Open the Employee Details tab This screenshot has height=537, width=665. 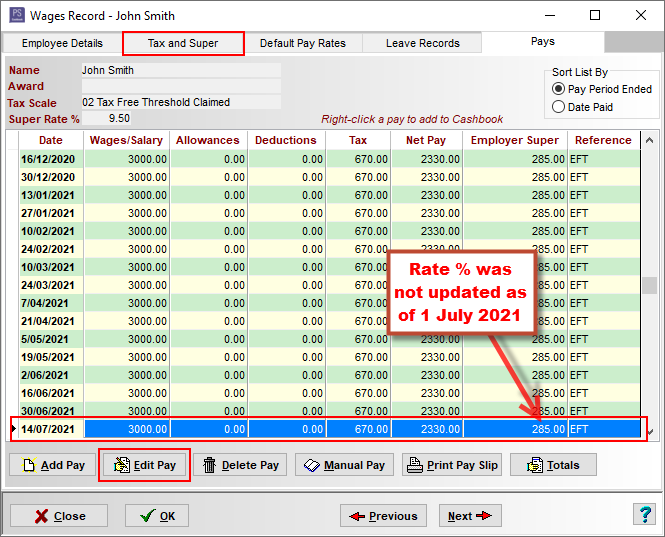(62, 43)
